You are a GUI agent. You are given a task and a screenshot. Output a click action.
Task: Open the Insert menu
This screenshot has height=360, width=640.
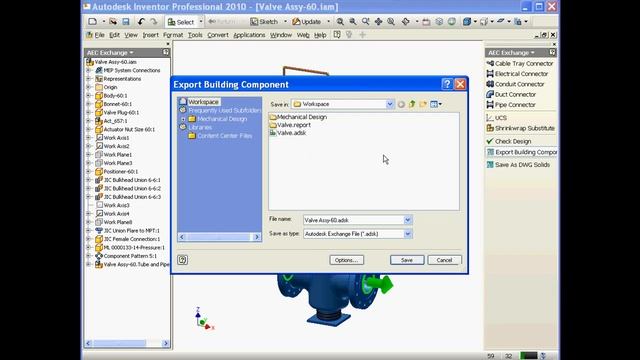click(x=150, y=35)
